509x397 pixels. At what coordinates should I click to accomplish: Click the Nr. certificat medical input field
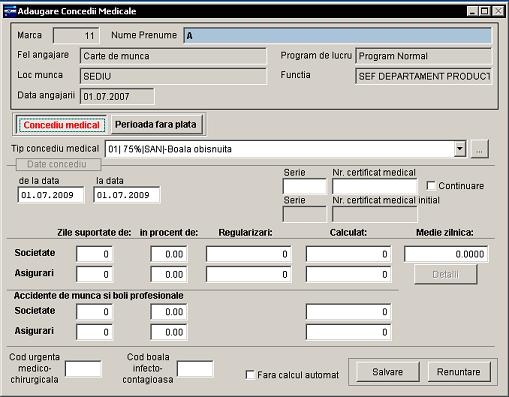coord(375,186)
